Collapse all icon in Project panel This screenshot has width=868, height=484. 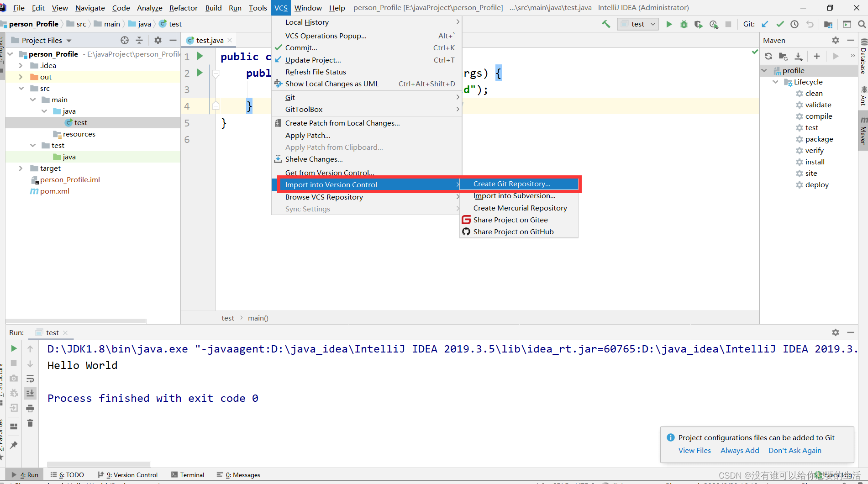pos(139,40)
